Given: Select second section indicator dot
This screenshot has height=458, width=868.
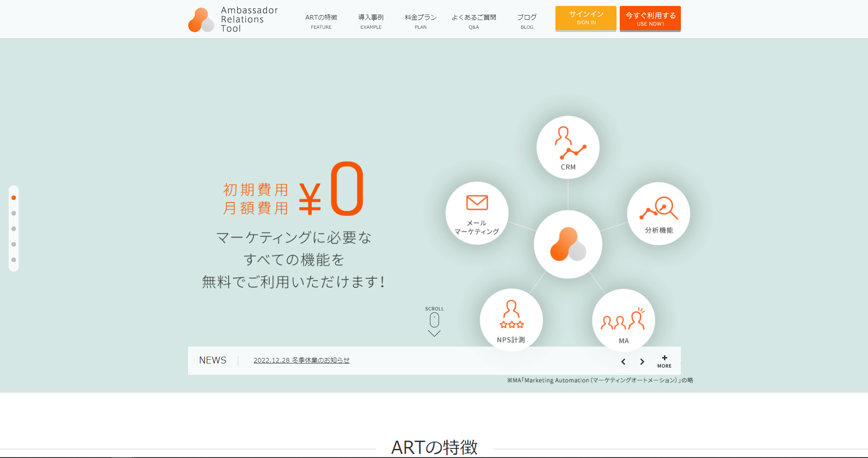Looking at the screenshot, I should tap(14, 213).
